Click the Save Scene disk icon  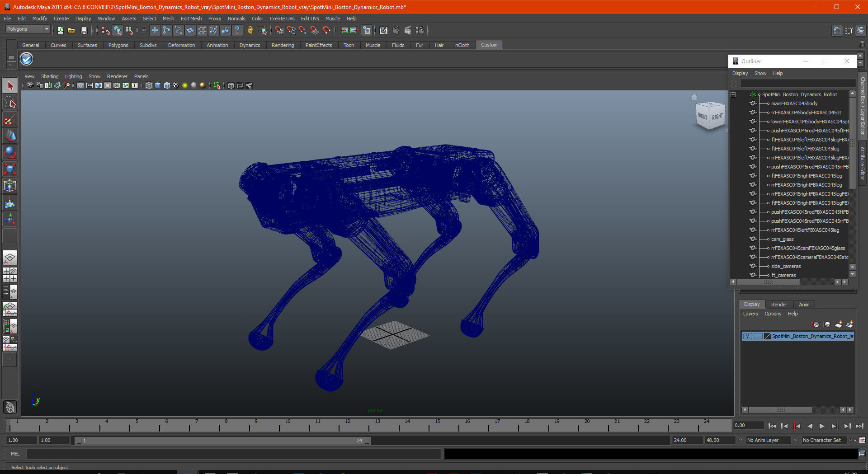84,30
